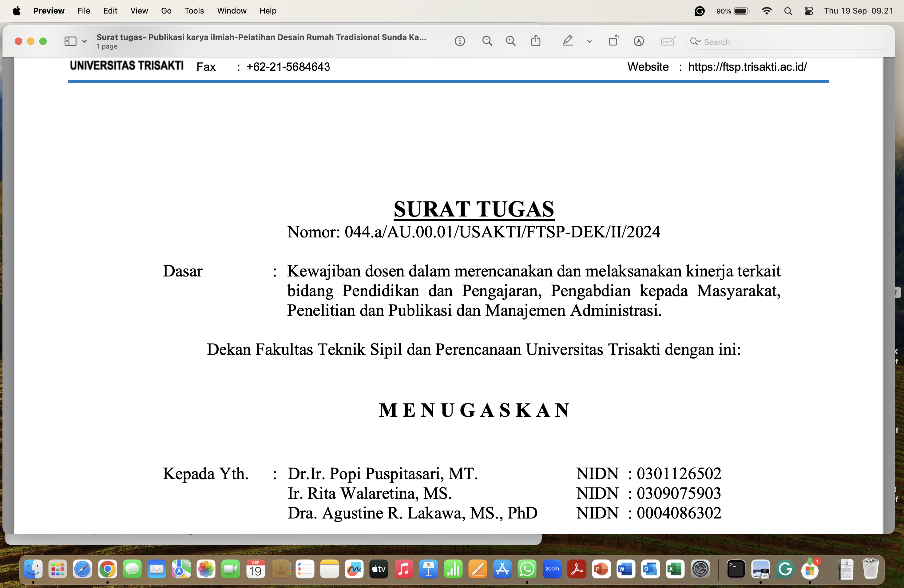
Task: Open the Tools menu
Action: (194, 11)
